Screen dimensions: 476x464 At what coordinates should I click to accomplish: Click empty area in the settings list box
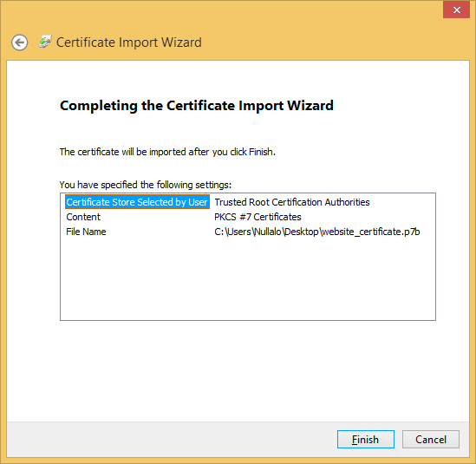248,279
